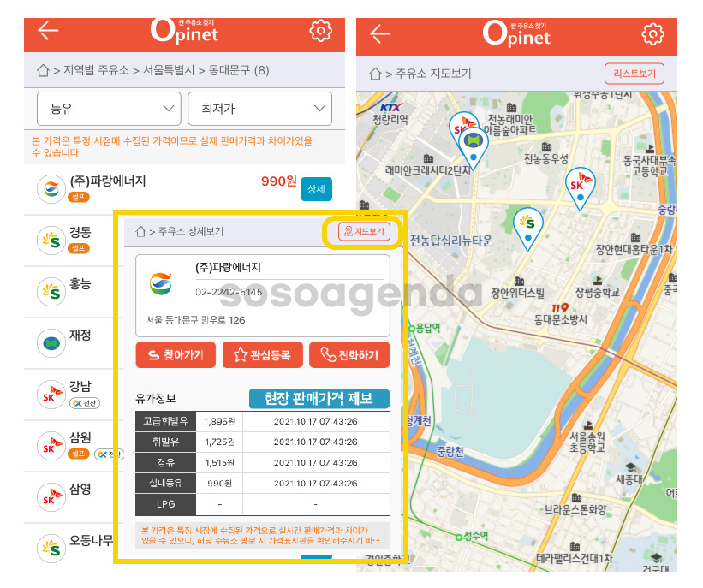Screen dimensions: 703x588
Task: Click Opinet logo on left screen
Action: 184,31
